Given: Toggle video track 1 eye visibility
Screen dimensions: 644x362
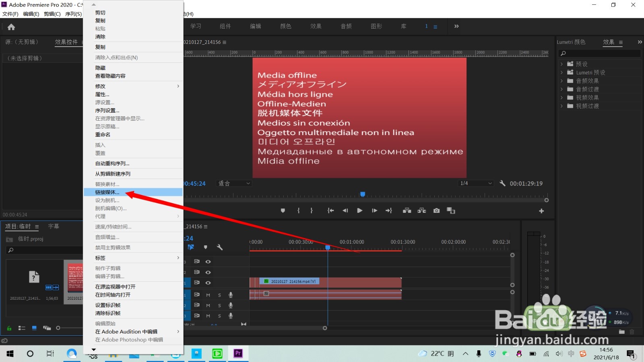Looking at the screenshot, I should [208, 283].
